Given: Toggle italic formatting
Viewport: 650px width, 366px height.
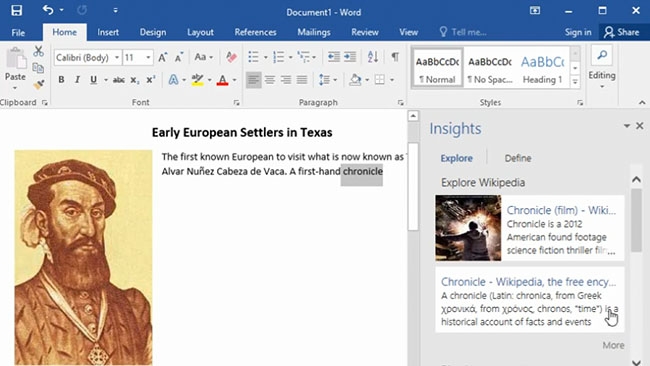Looking at the screenshot, I should pyautogui.click(x=77, y=80).
